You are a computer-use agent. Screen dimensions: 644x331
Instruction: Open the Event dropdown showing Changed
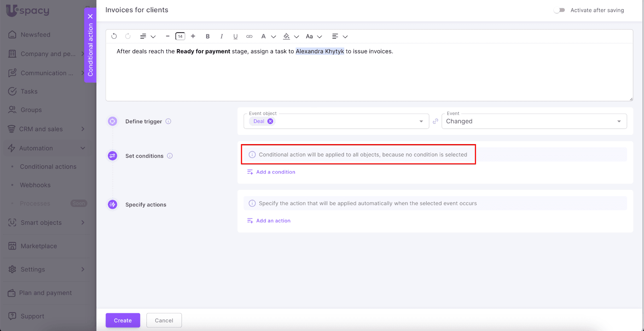click(x=534, y=121)
